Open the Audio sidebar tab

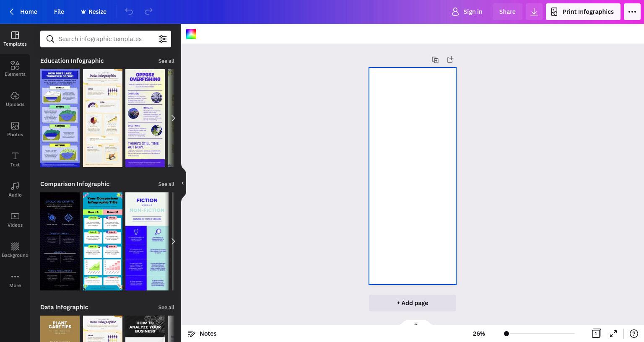pos(15,189)
